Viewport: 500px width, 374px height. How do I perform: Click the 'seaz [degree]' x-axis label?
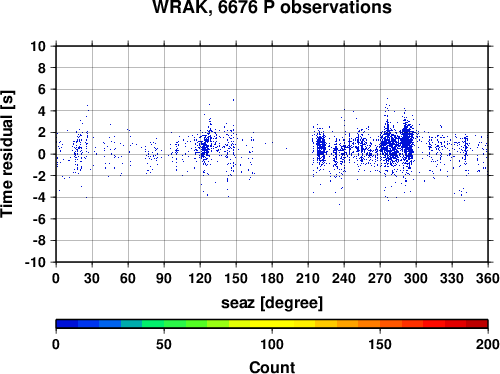272,303
